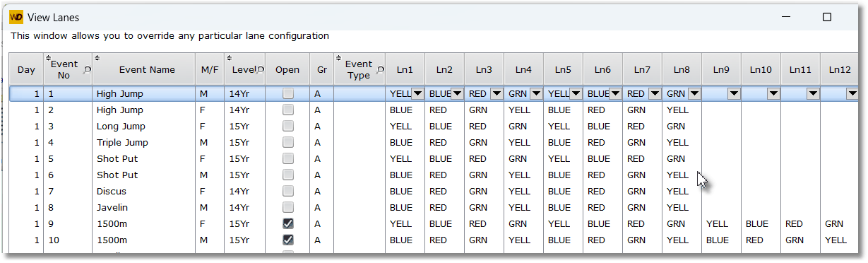Image resolution: width=868 pixels, height=263 pixels.
Task: Select the Javelin event name cell
Action: (x=144, y=207)
